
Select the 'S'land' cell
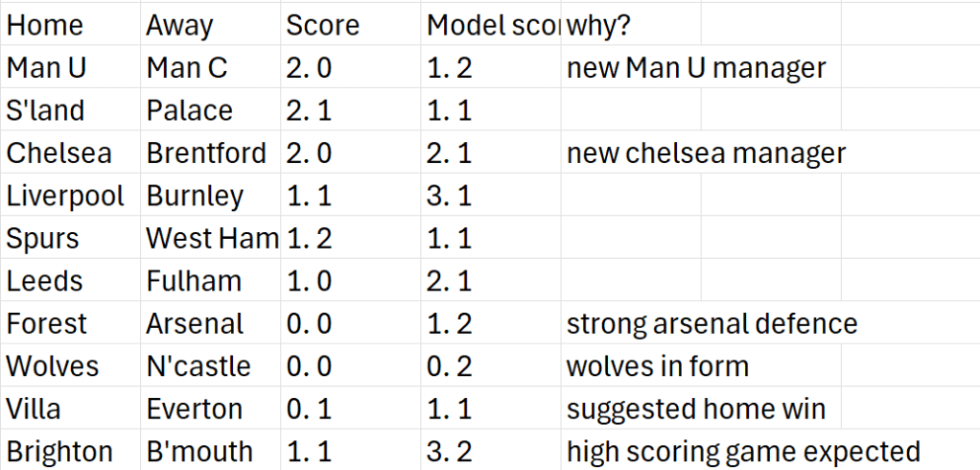46,110
